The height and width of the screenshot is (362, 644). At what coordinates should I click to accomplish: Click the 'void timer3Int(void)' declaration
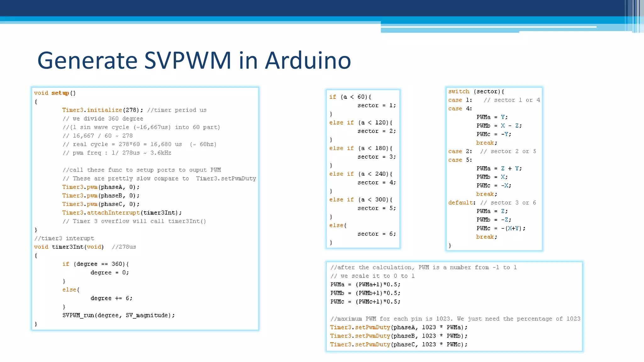69,247
